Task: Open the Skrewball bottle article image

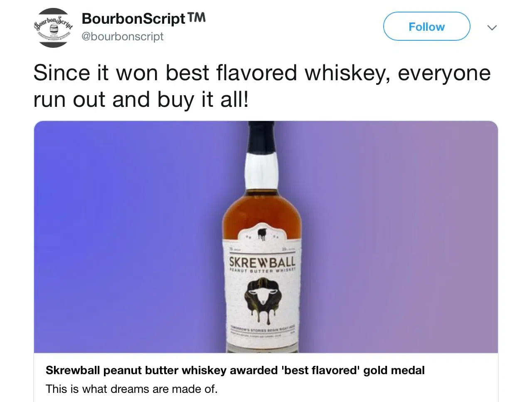Action: [266, 237]
